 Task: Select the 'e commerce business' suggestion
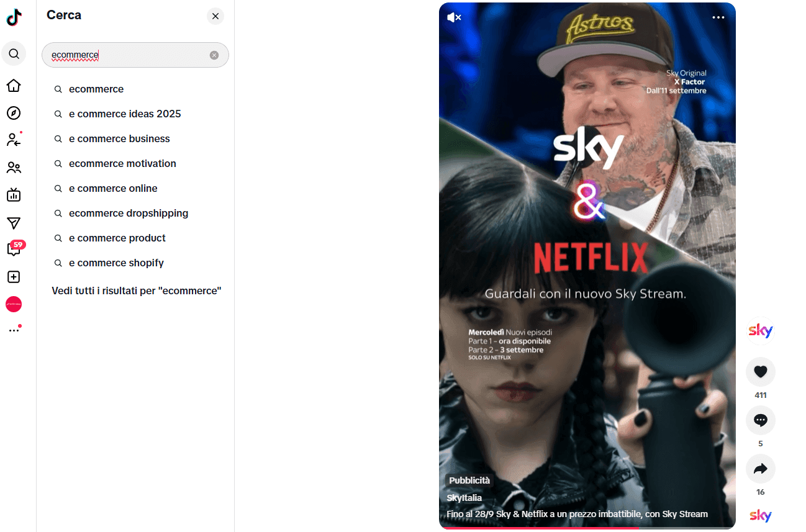pyautogui.click(x=135, y=139)
